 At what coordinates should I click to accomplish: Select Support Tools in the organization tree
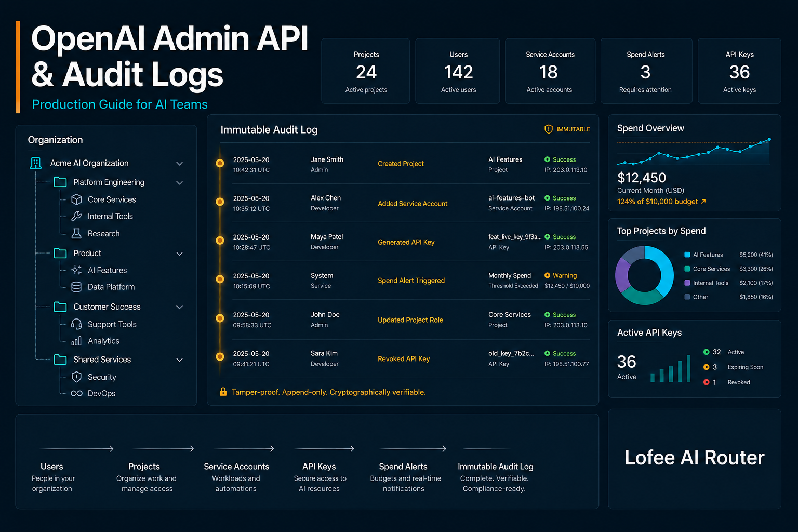[112, 324]
